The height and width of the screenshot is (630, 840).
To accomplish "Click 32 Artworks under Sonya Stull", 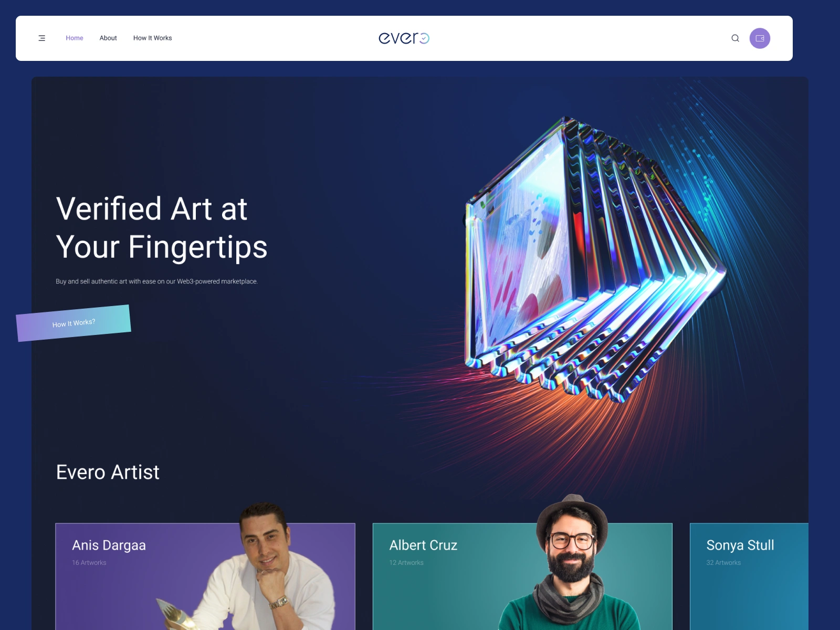I will click(x=723, y=563).
